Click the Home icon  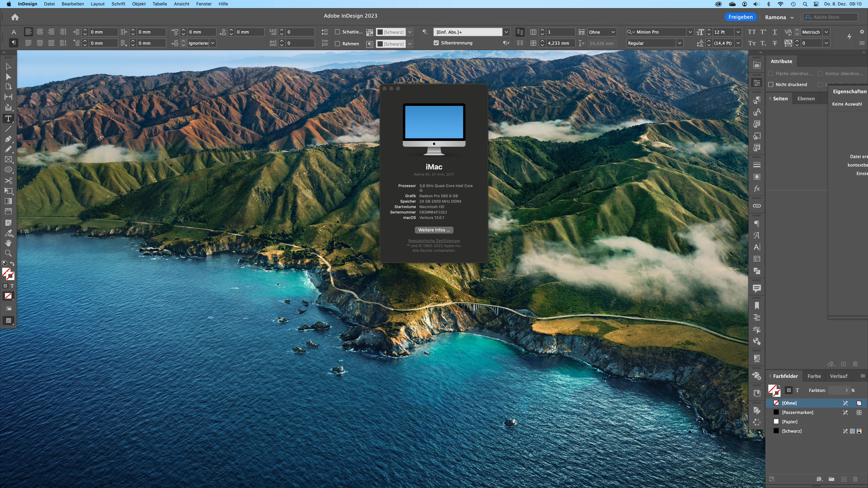click(x=15, y=17)
